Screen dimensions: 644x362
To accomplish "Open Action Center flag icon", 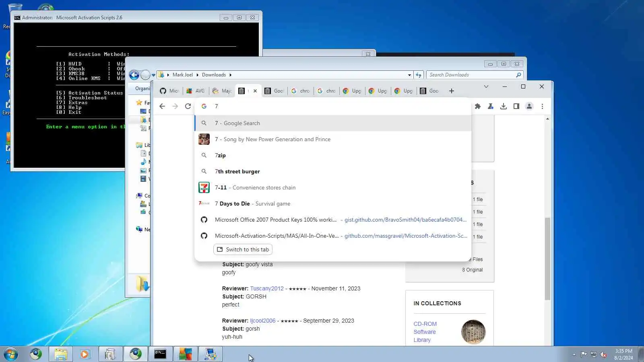I will [x=584, y=354].
